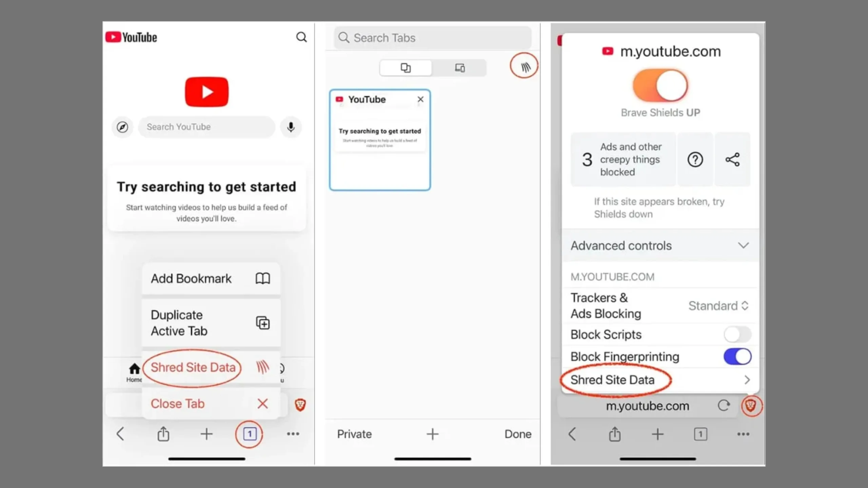The width and height of the screenshot is (868, 488).
Task: Collapse Advanced controls section
Action: 660,245
